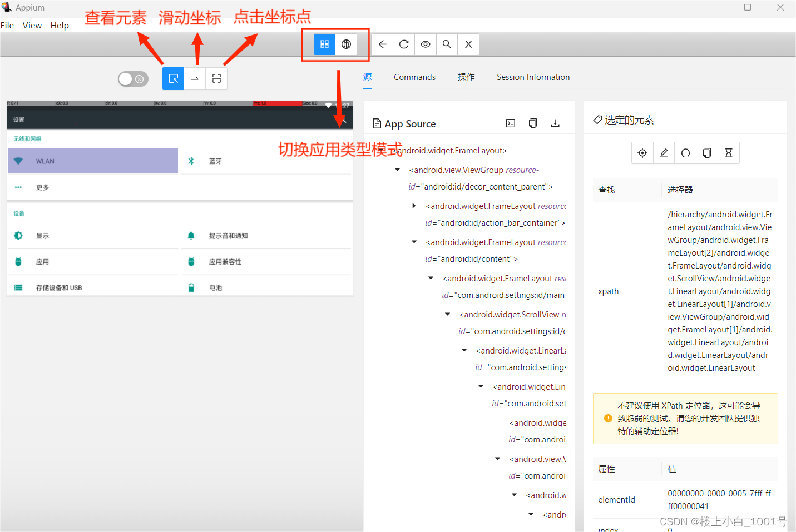796x532 pixels.
Task: Open the 源 source tab
Action: tap(367, 77)
